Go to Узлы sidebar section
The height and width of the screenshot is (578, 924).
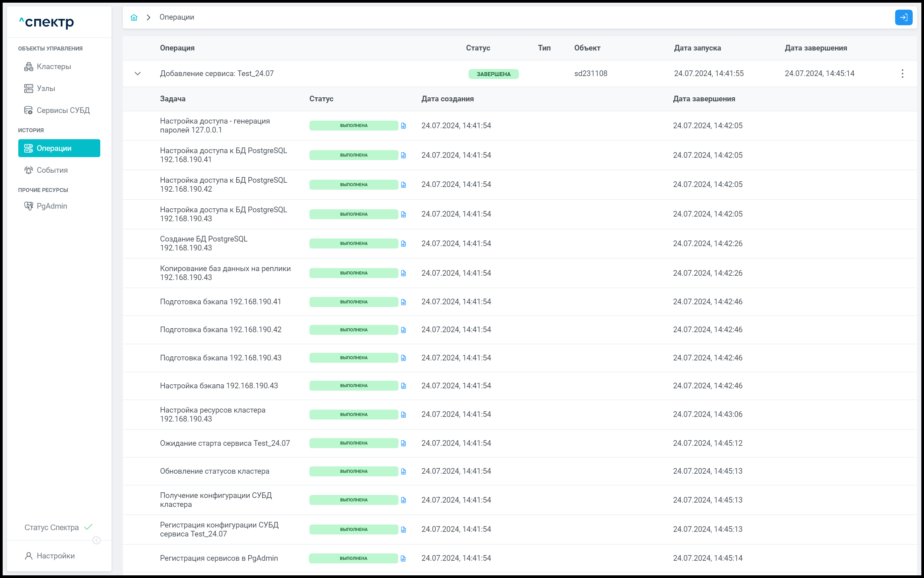(46, 88)
